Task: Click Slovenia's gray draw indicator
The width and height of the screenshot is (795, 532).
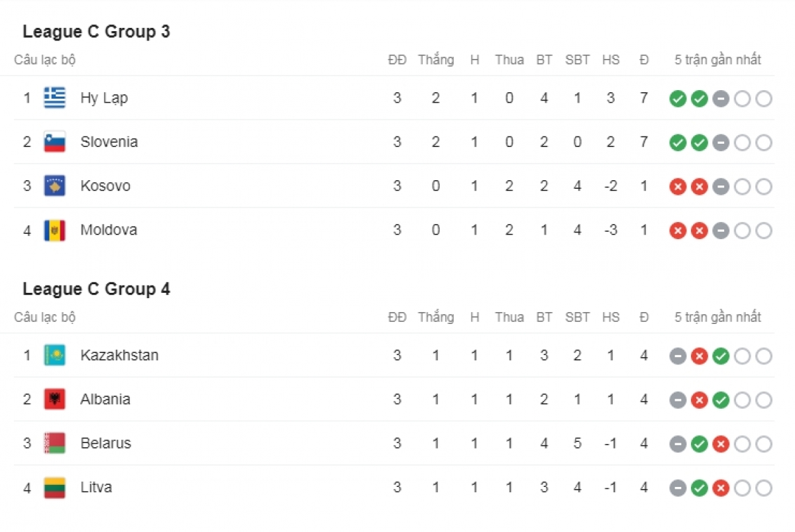Action: (x=721, y=143)
